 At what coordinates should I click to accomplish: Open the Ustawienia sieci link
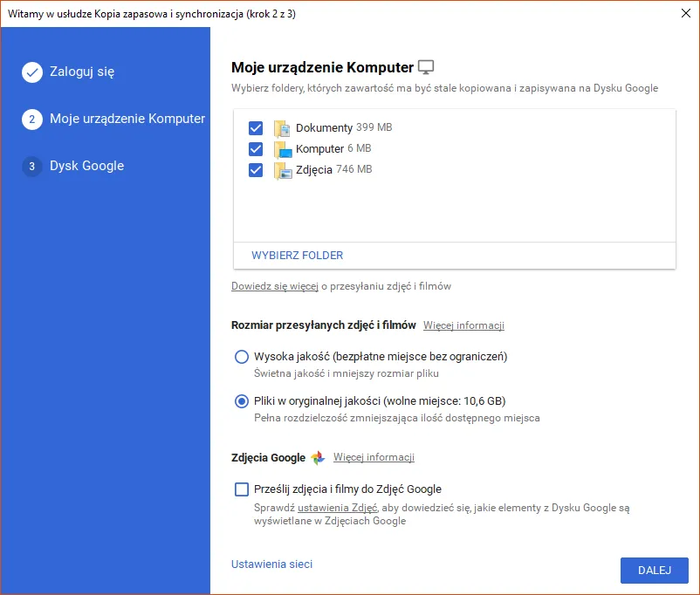(x=271, y=564)
